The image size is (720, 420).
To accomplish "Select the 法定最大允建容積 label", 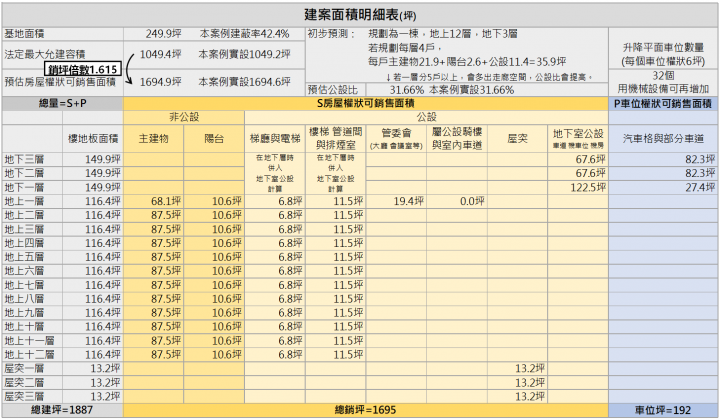I will [x=45, y=54].
